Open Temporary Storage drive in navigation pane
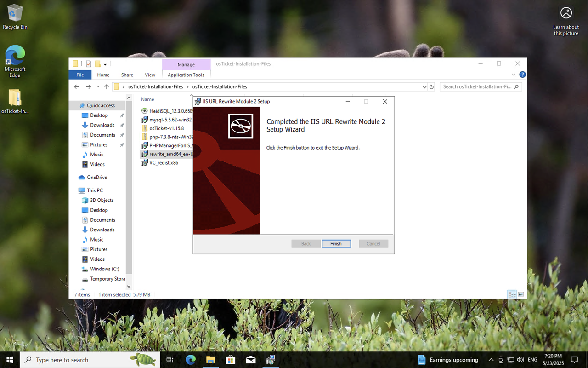 pos(107,279)
